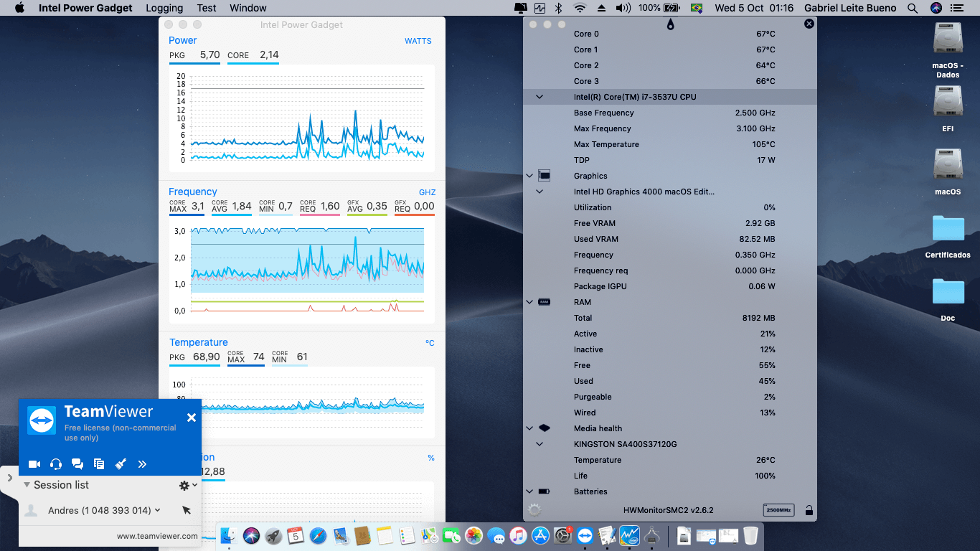The width and height of the screenshot is (980, 551).
Task: Open the Test menu
Action: (x=207, y=8)
